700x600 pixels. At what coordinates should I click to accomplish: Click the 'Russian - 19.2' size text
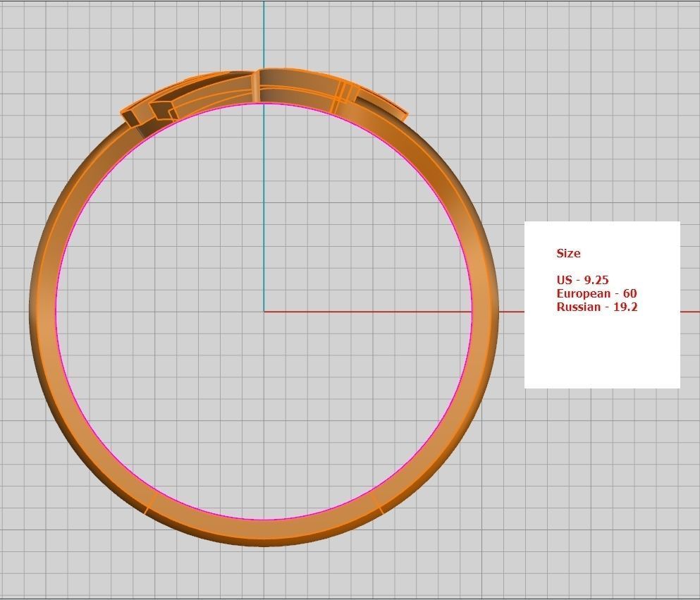coord(597,307)
